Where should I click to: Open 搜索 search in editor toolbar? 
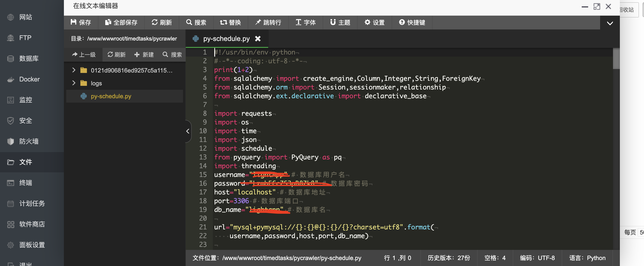point(196,23)
